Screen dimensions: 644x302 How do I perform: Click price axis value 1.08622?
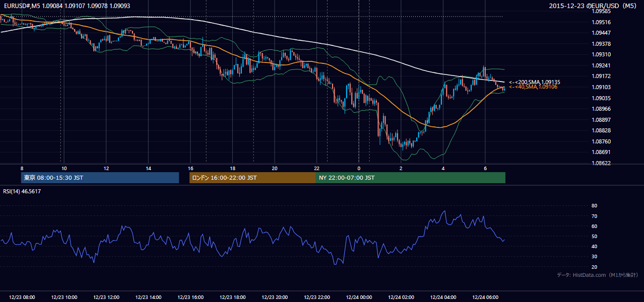coord(601,163)
